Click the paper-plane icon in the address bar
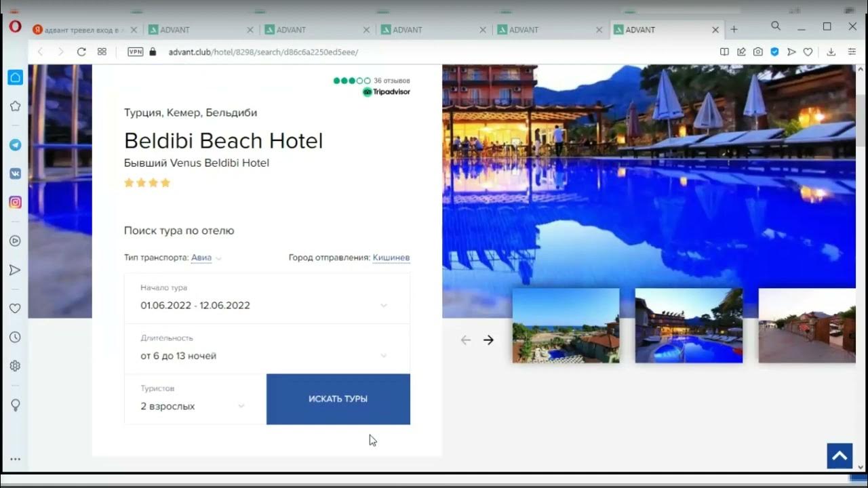The width and height of the screenshot is (868, 488). [x=791, y=52]
